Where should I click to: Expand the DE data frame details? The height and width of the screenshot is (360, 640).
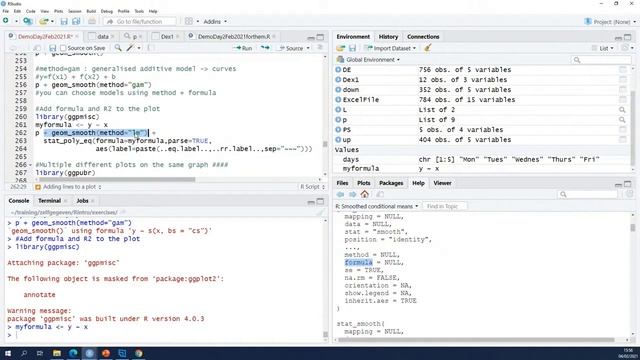[338, 70]
